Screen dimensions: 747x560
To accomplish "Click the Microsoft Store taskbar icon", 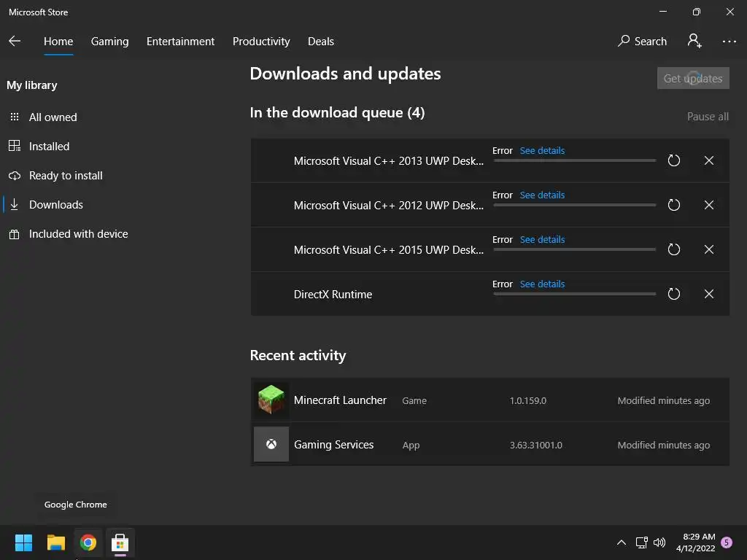I will point(120,542).
